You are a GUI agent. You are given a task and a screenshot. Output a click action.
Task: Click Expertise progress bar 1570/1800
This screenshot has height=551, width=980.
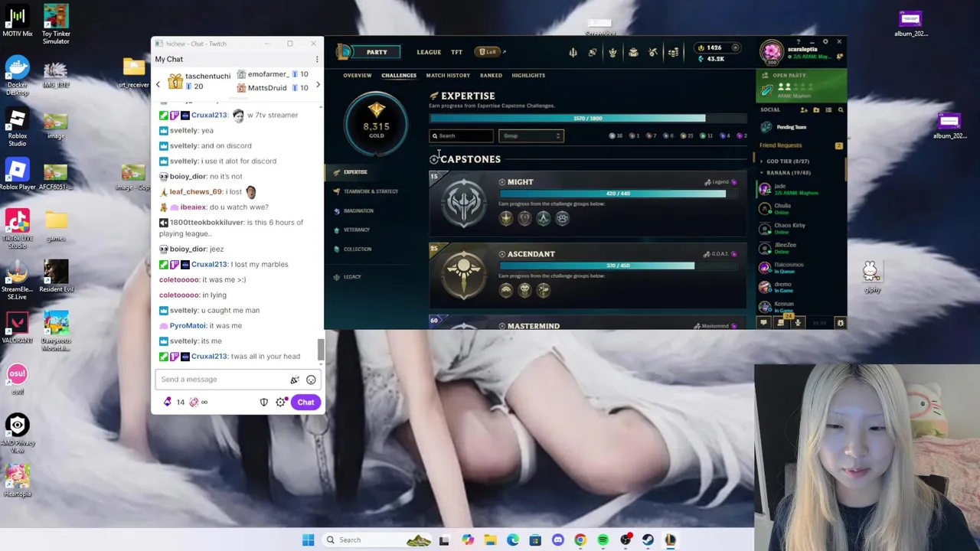(x=588, y=119)
